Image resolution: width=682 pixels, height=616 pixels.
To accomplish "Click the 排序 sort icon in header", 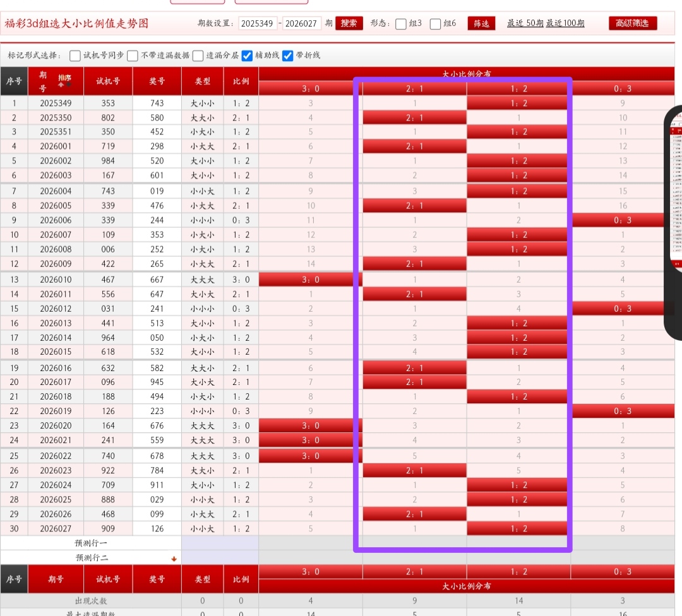I will 64,79.
